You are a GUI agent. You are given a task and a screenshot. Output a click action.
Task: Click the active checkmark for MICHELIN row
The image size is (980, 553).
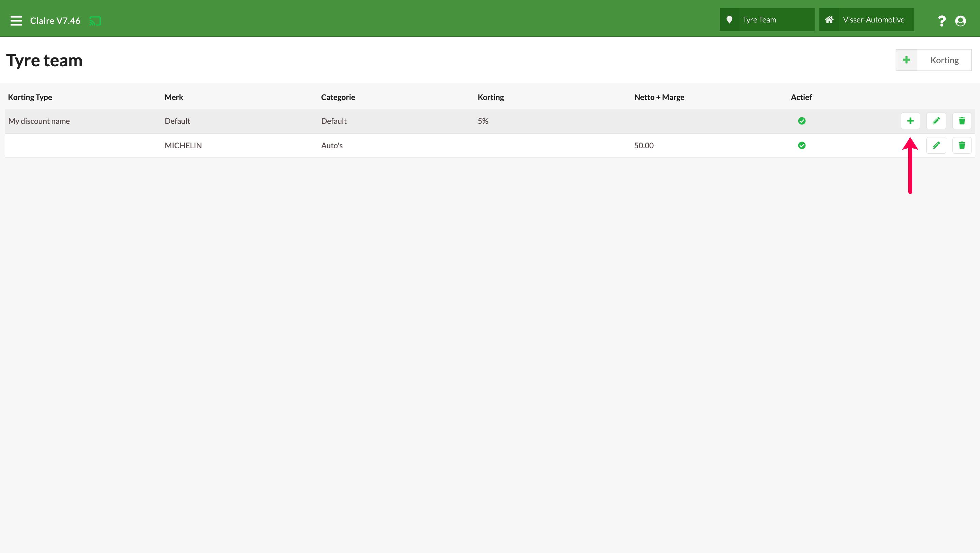coord(802,145)
